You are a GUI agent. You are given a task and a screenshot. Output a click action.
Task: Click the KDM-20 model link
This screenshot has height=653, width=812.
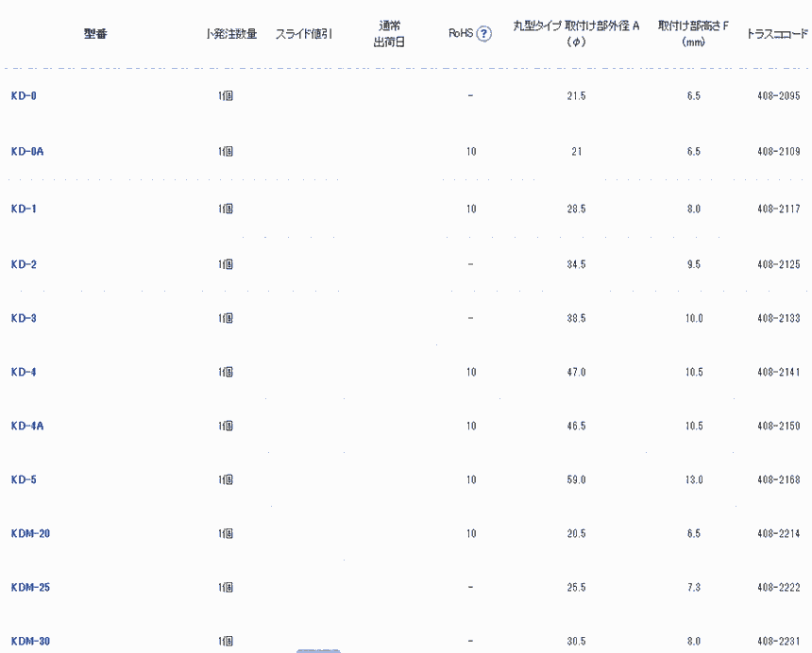point(30,534)
